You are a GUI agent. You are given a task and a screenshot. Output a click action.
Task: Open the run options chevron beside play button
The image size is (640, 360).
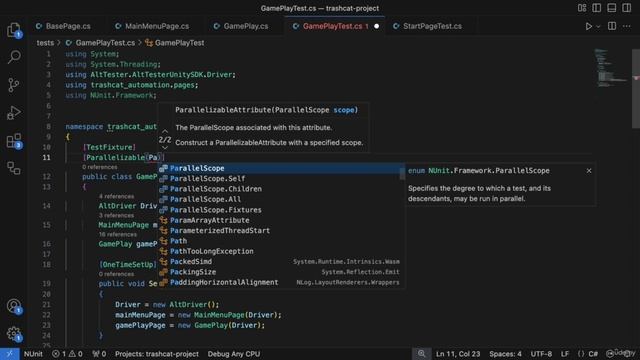598,27
